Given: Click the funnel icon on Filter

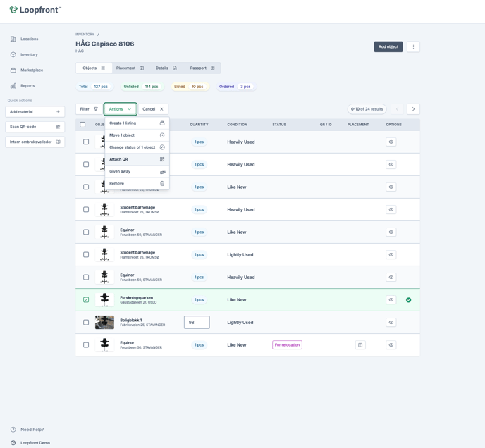Looking at the screenshot, I should click(x=96, y=109).
